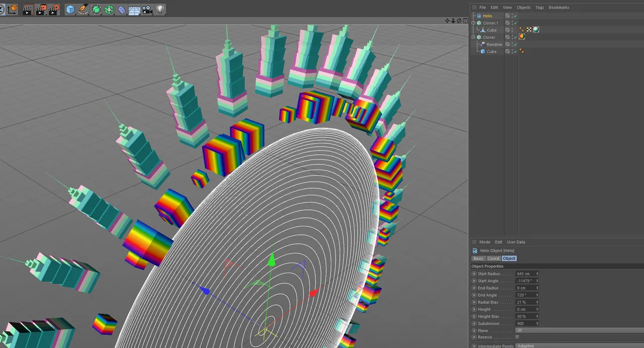Add a Light object
The width and height of the screenshot is (644, 348).
[160, 9]
